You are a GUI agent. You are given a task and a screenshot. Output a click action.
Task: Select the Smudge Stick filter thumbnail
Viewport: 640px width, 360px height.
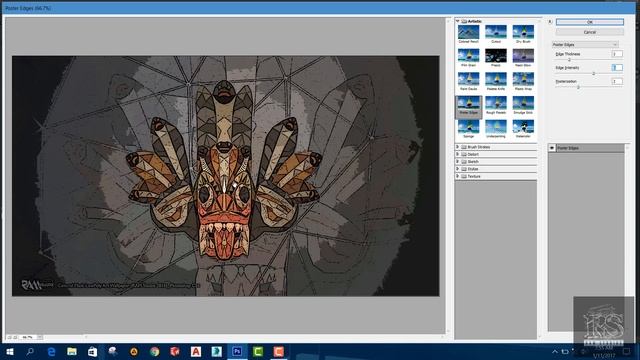pos(523,103)
